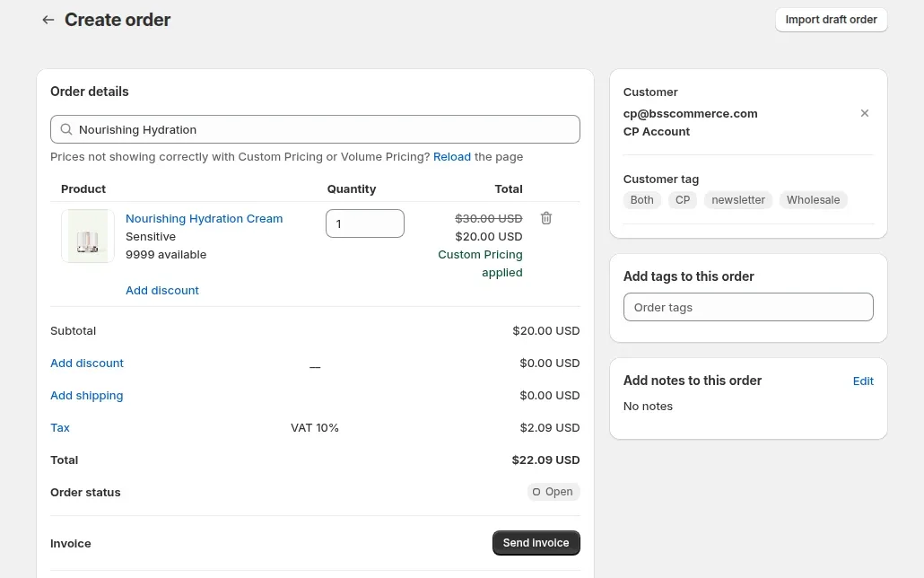
Task: Click the Both customer tag
Action: click(641, 200)
